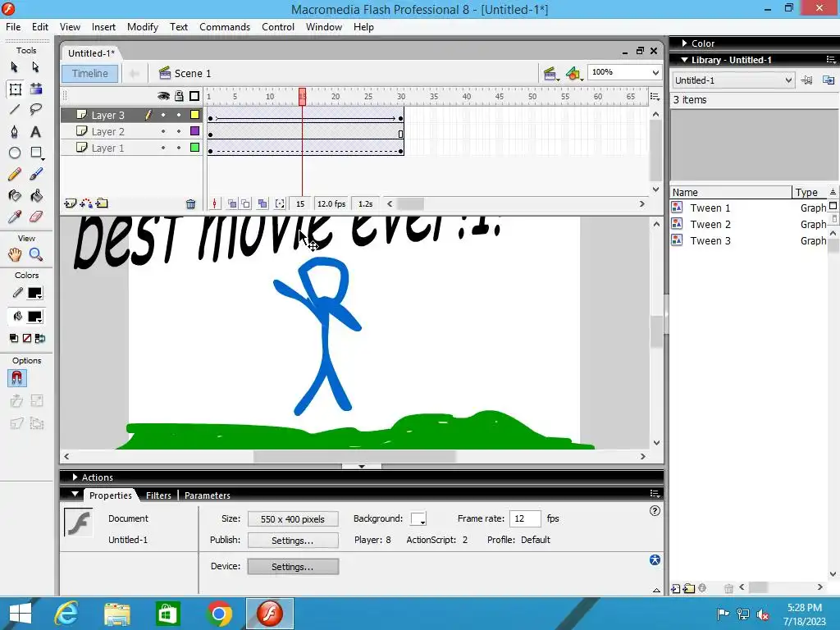Select the Oval tool
Image resolution: width=840 pixels, height=630 pixels.
click(x=15, y=153)
